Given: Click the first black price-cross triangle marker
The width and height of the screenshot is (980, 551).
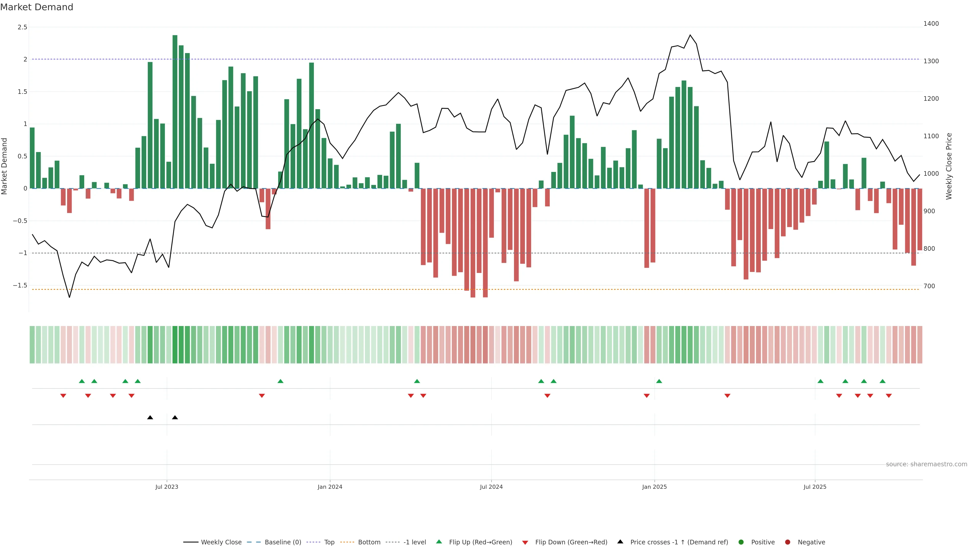Looking at the screenshot, I should point(150,418).
